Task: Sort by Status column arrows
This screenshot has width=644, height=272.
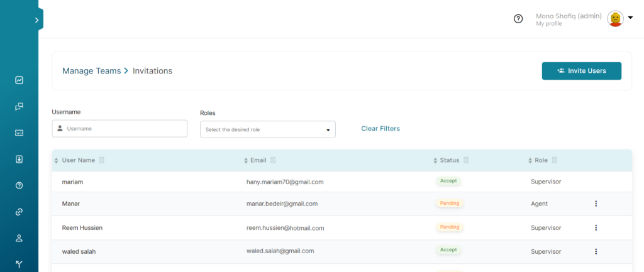Action: point(435,160)
